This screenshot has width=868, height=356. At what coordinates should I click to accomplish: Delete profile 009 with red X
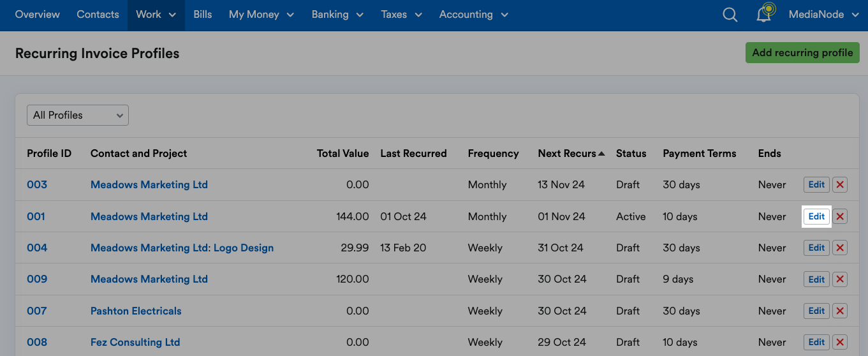pyautogui.click(x=840, y=279)
